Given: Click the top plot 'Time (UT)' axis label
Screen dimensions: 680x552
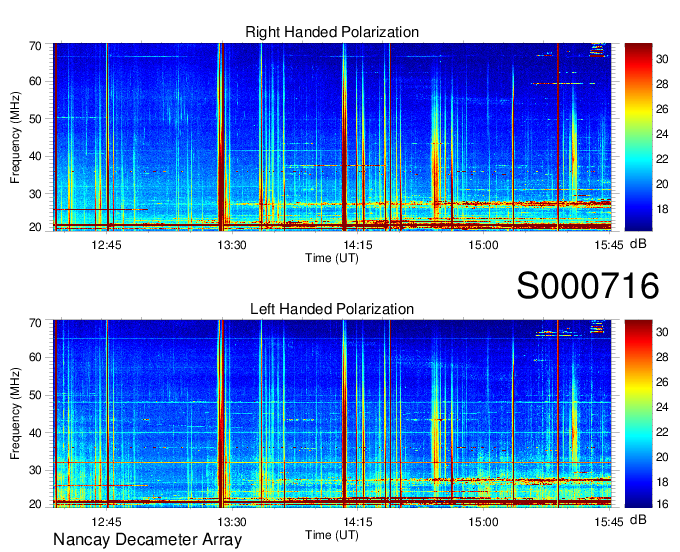Looking at the screenshot, I should (332, 258).
